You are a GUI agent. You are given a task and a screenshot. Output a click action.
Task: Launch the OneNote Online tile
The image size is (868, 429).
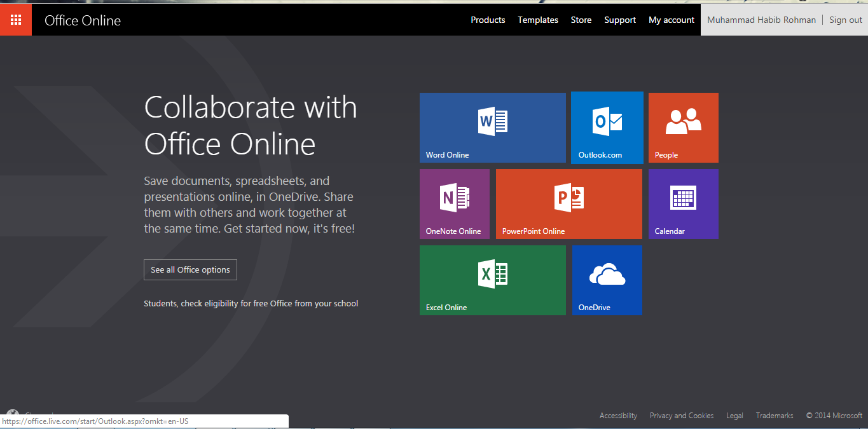click(x=455, y=204)
